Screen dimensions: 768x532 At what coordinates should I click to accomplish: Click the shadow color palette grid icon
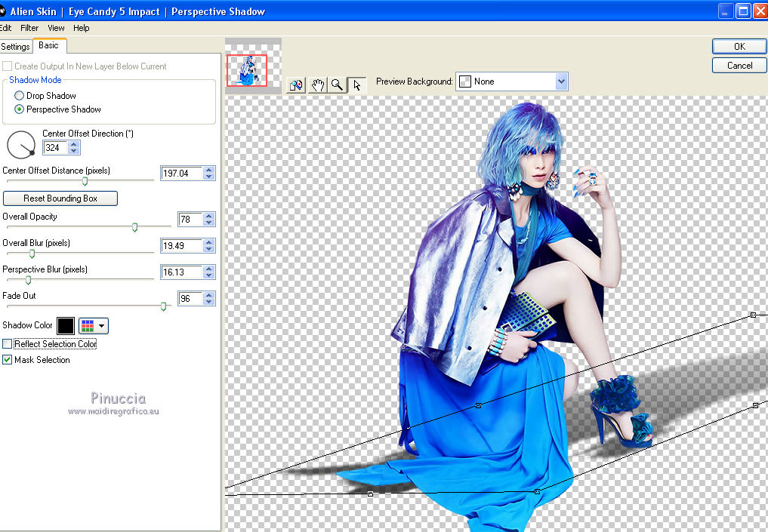(x=88, y=325)
